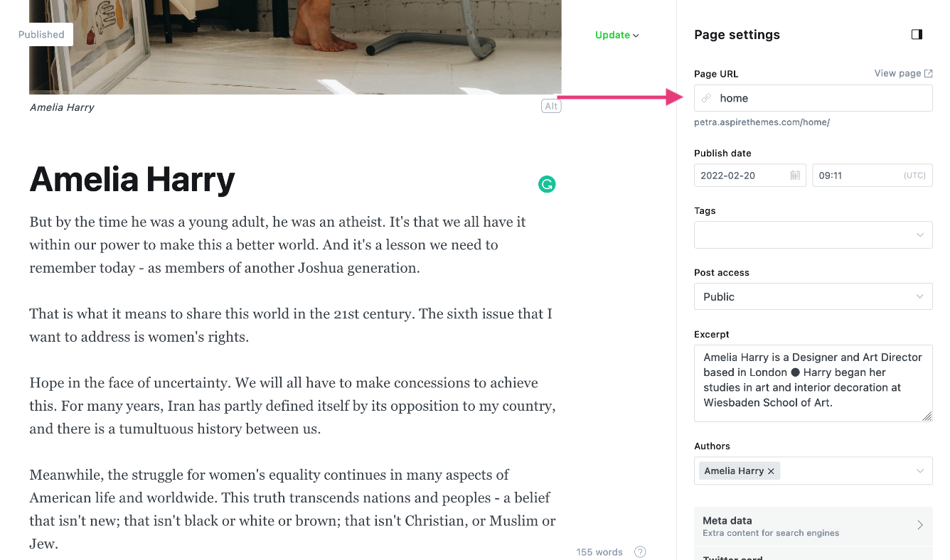Edit the Page URL field containing home
Image resolution: width=950 pixels, height=560 pixels.
pos(813,98)
